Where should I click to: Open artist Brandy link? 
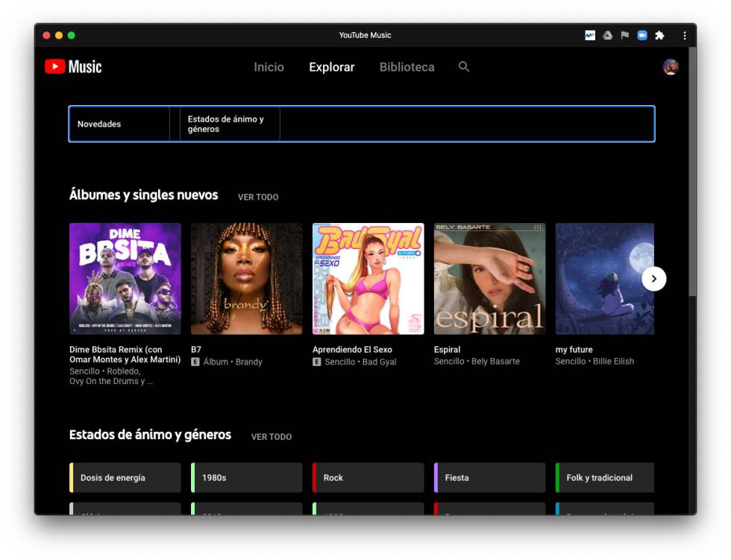click(x=249, y=362)
